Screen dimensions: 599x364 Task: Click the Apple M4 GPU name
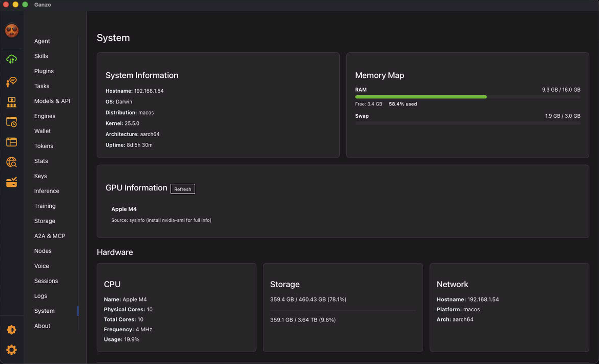[124, 209]
